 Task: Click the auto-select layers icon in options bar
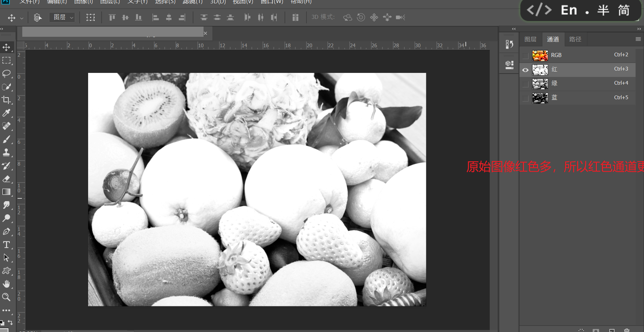pyautogui.click(x=38, y=17)
